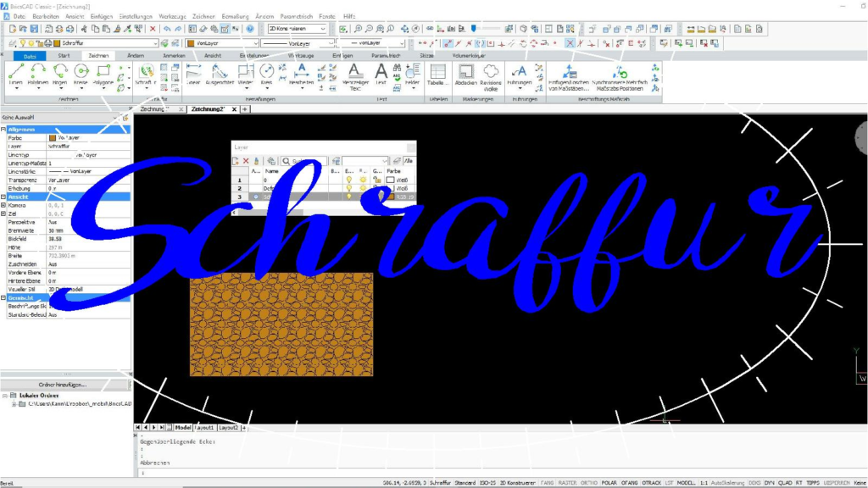This screenshot has width=868, height=488.
Task: Toggle OTRACK in the status bar
Action: tap(652, 483)
